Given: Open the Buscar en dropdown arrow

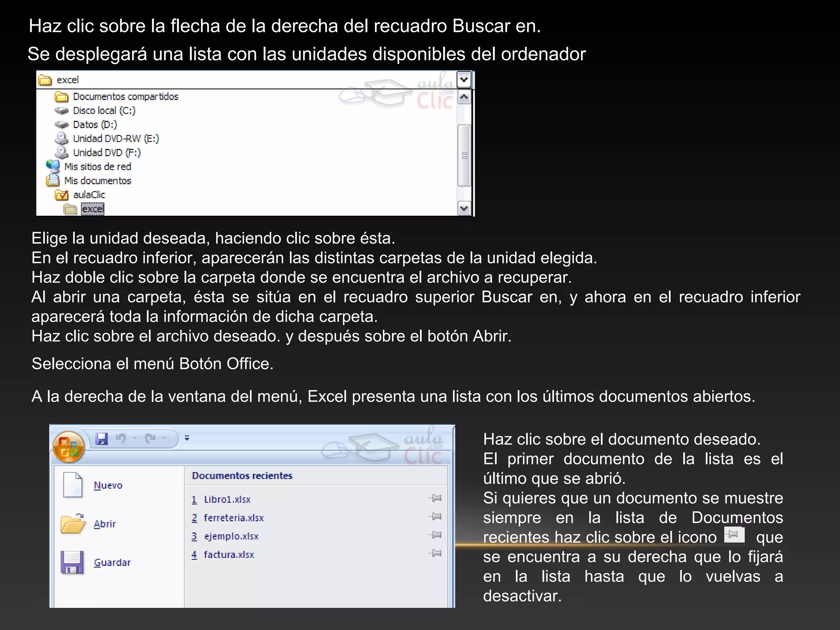Looking at the screenshot, I should (464, 79).
